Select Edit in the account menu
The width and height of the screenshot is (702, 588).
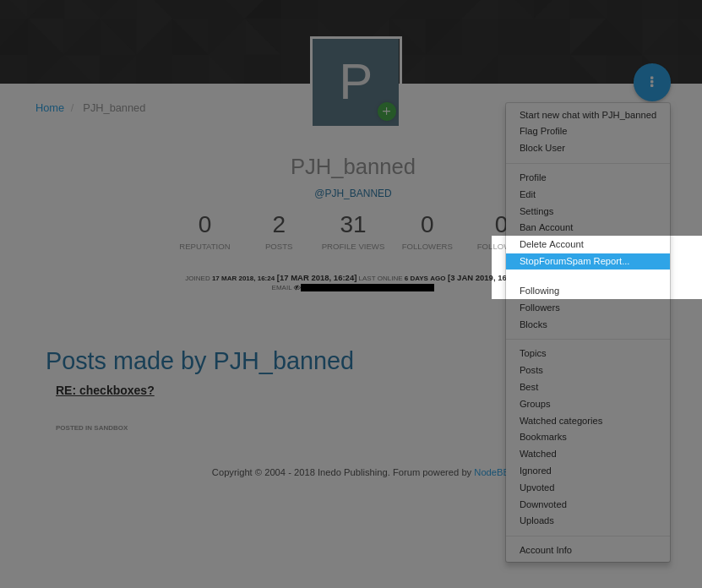tap(588, 194)
